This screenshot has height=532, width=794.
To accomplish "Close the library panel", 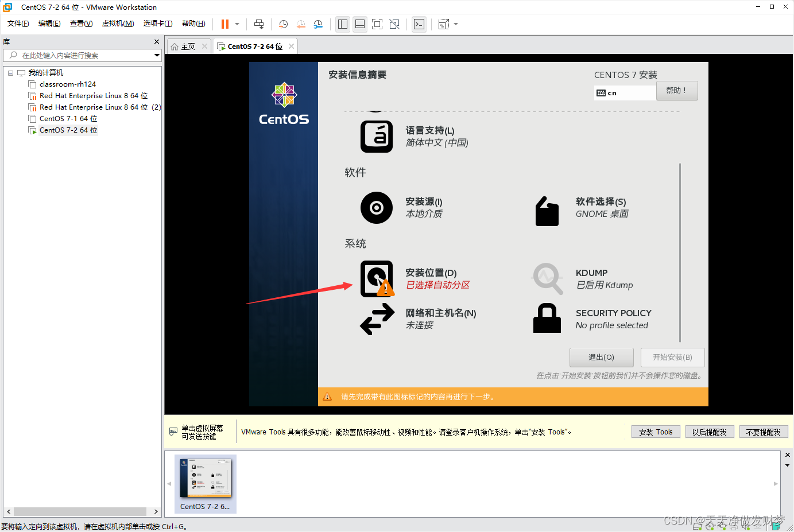I will tap(157, 42).
